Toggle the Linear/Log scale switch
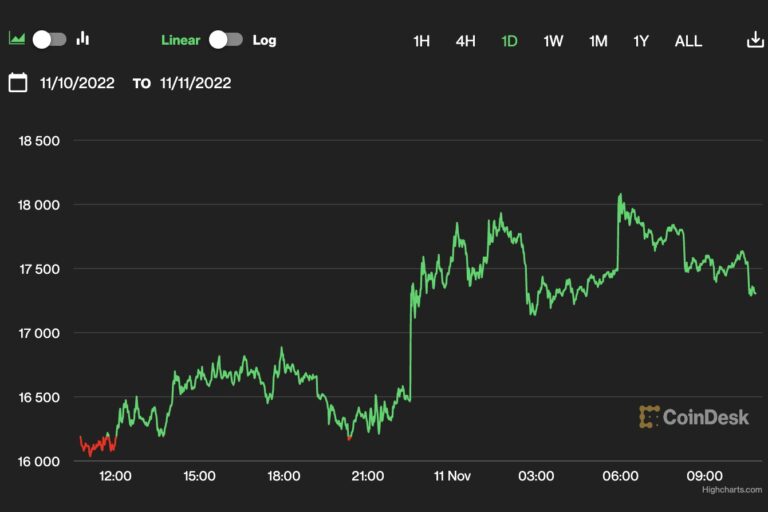Viewport: 768px width, 512px height. pos(226,40)
